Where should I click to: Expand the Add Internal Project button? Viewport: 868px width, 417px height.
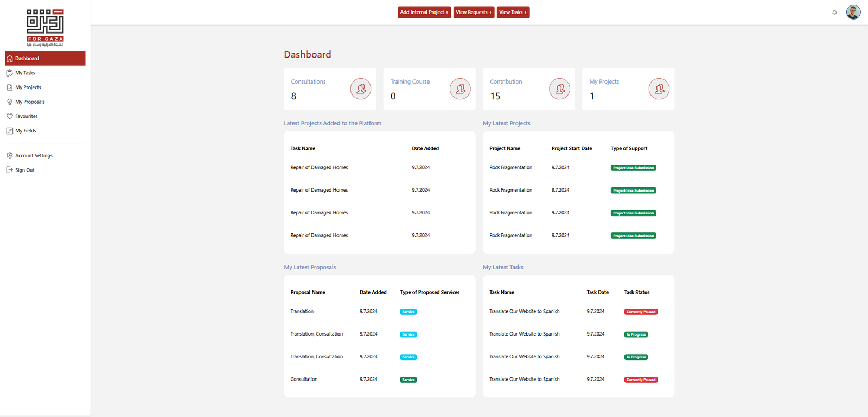(x=424, y=12)
